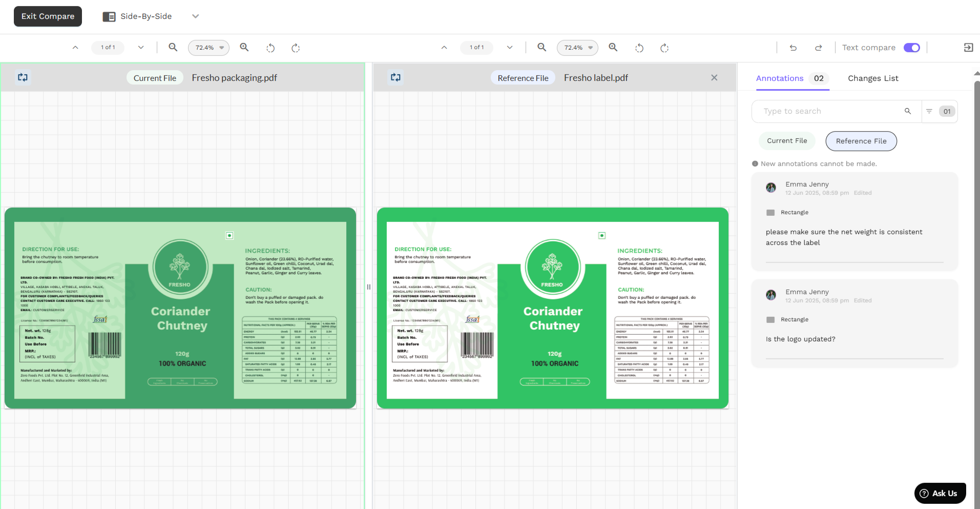Swap the reference file using replace icon
This screenshot has width=980, height=509.
395,77
